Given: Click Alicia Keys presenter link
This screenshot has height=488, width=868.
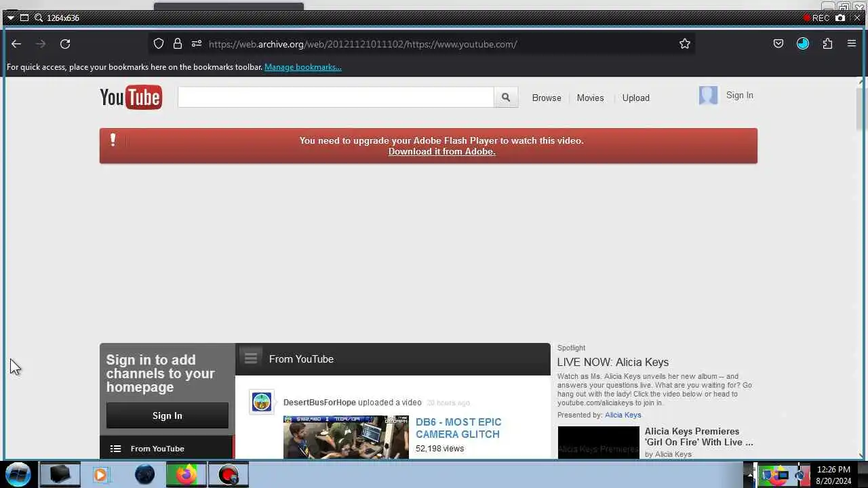Looking at the screenshot, I should coord(623,415).
